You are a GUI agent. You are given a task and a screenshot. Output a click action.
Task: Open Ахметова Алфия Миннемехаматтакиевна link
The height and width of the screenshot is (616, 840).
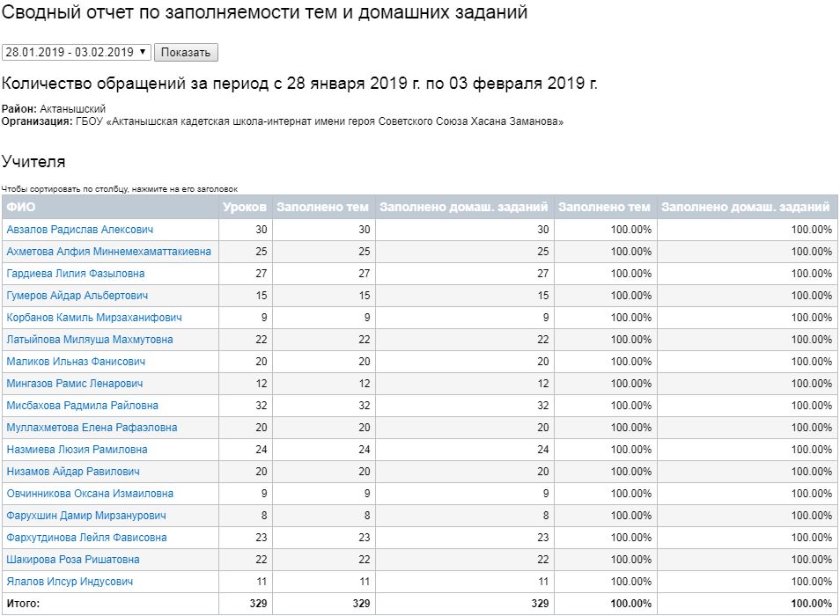pos(108,252)
